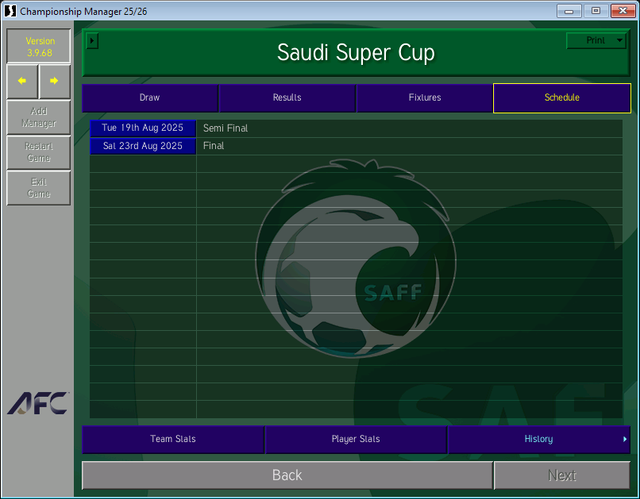Click the yellow back arrow icon
The width and height of the screenshot is (640, 499).
point(22,81)
